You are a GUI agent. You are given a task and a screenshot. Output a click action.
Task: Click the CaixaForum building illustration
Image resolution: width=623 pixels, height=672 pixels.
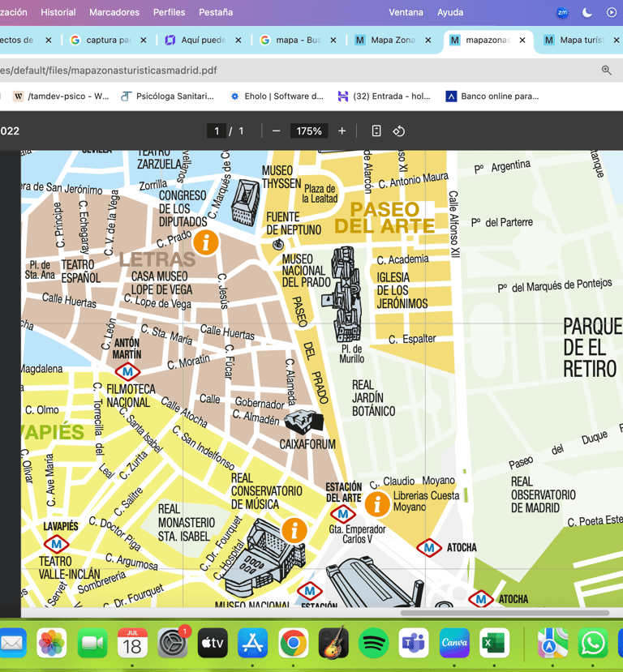[304, 422]
